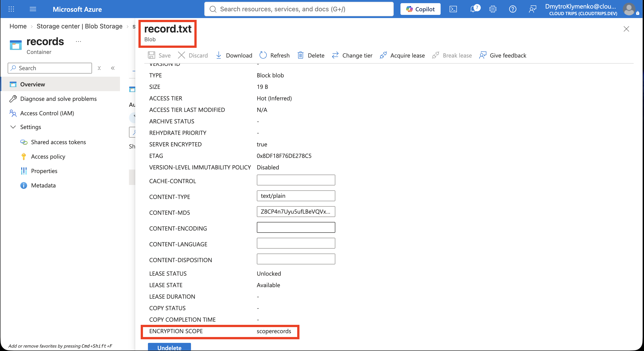Click the CONTENT-LANGUAGE input field
The height and width of the screenshot is (351, 644).
(x=296, y=243)
